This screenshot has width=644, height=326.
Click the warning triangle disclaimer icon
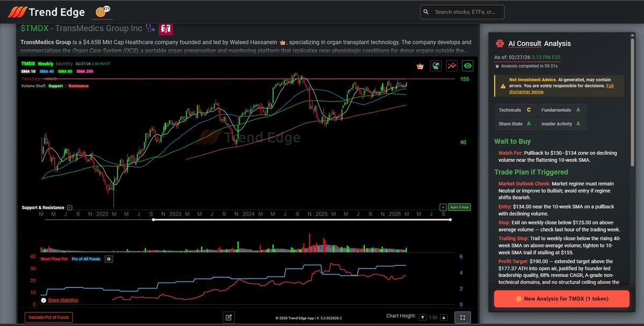[x=503, y=85]
